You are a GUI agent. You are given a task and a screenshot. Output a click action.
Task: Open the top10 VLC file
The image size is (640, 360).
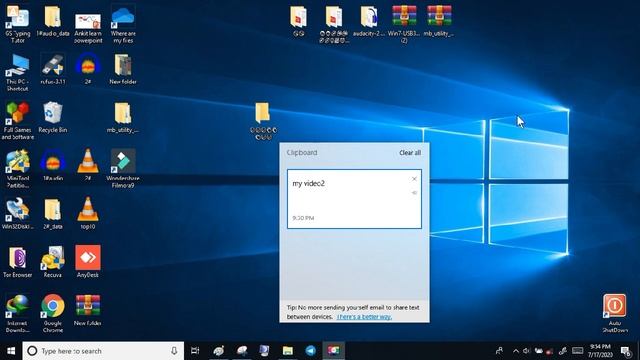click(88, 214)
